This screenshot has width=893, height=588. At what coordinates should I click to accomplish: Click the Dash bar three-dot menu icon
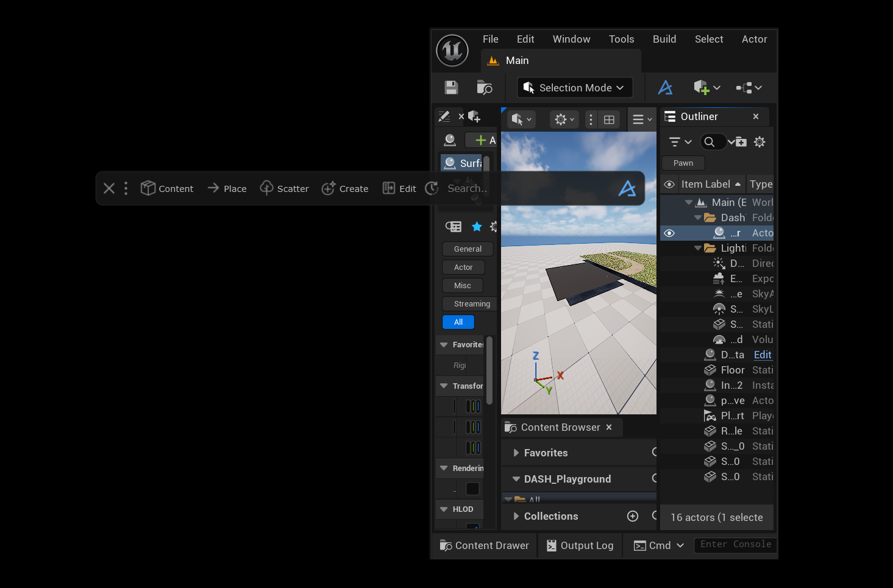pyautogui.click(x=126, y=188)
